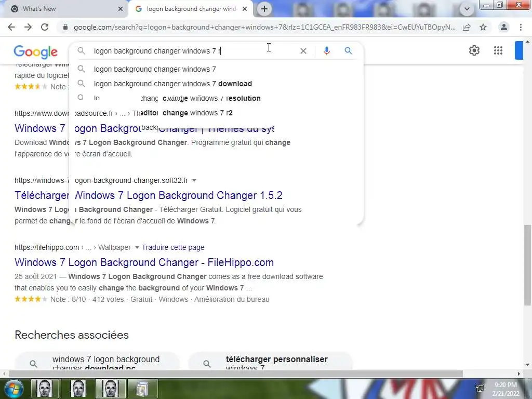Choose suggestion ending with 'r2'

pos(216,113)
